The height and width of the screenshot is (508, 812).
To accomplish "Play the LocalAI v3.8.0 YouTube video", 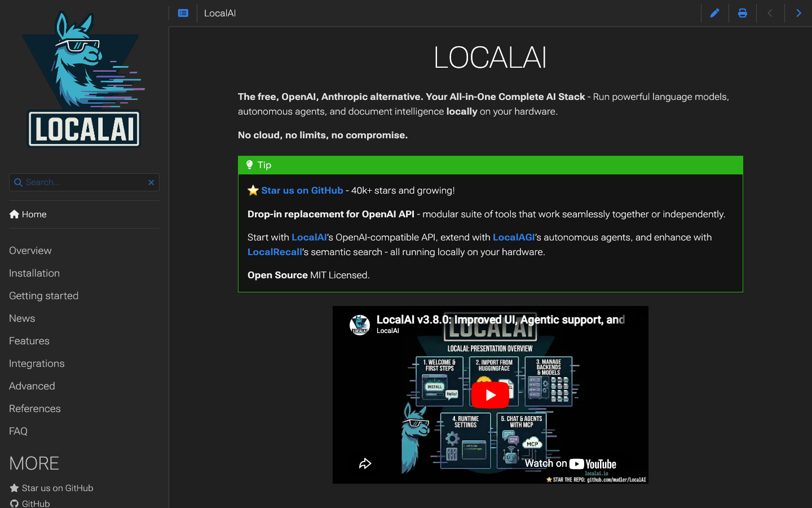I will point(490,395).
